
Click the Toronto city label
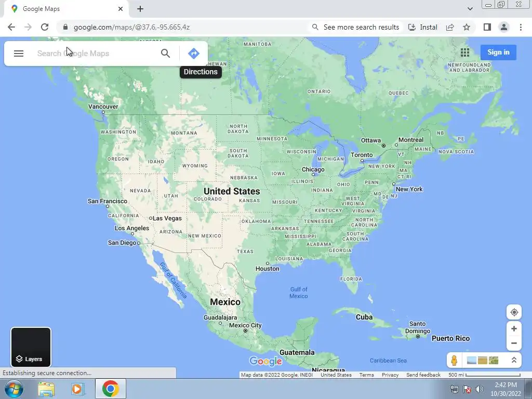(x=362, y=155)
